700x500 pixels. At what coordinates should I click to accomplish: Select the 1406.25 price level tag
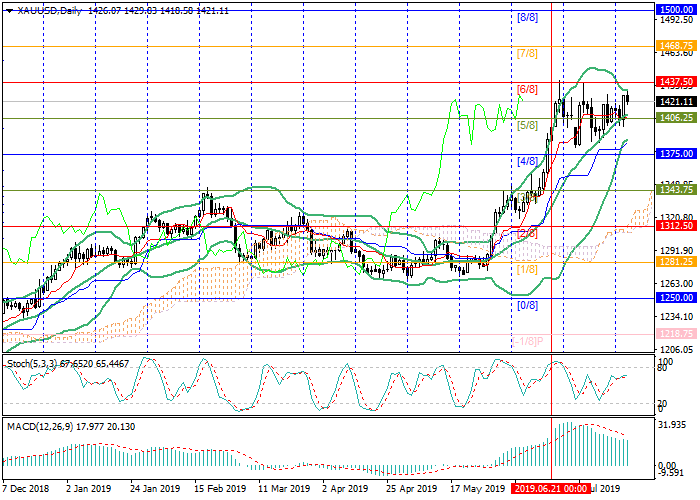pyautogui.click(x=676, y=118)
